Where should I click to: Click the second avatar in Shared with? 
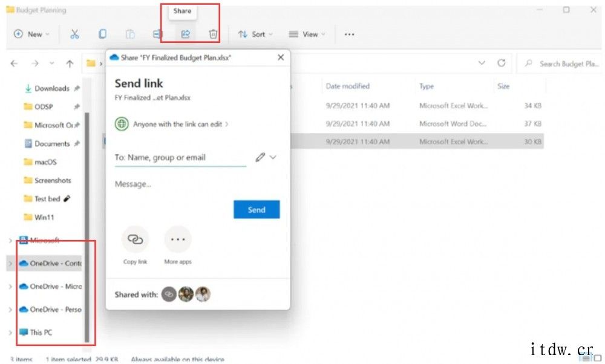point(186,294)
